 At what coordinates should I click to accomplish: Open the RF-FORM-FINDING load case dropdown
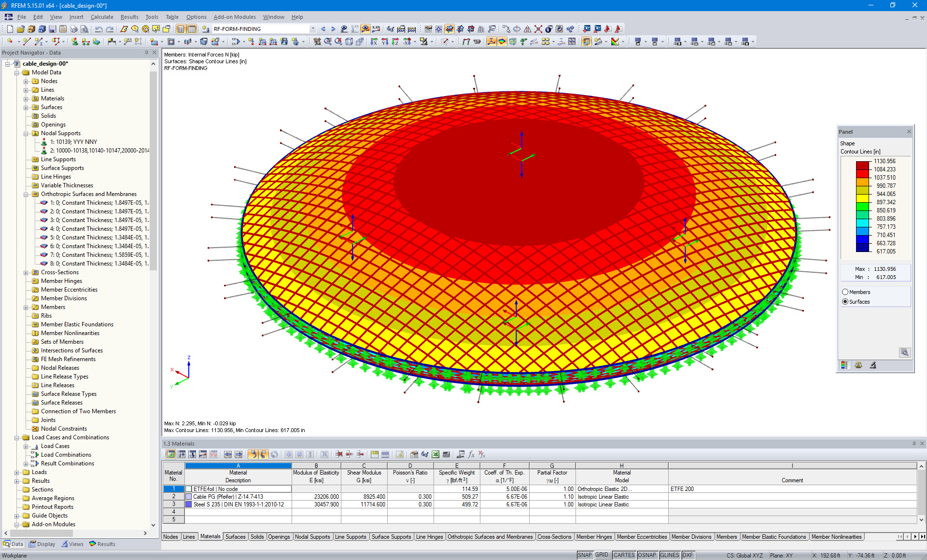[313, 28]
